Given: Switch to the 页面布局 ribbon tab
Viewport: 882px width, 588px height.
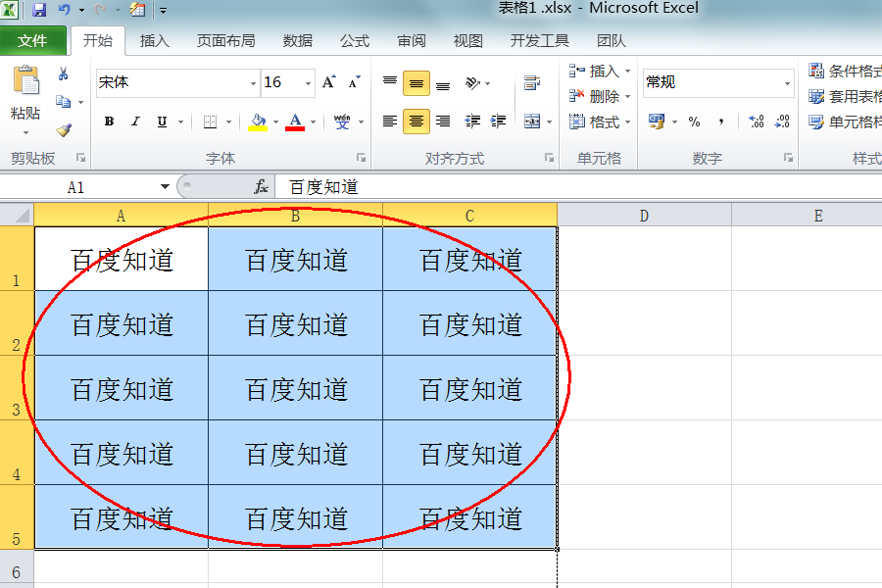Looking at the screenshot, I should pyautogui.click(x=225, y=40).
